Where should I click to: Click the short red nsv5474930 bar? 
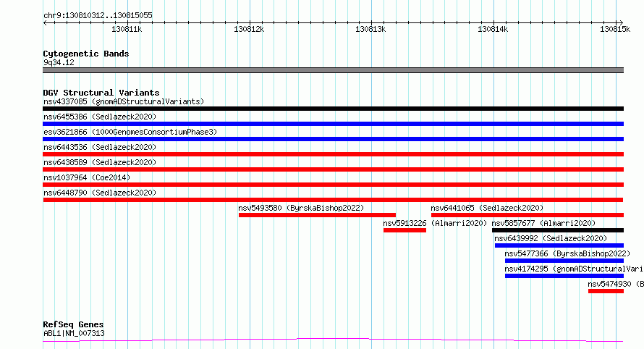click(x=606, y=291)
